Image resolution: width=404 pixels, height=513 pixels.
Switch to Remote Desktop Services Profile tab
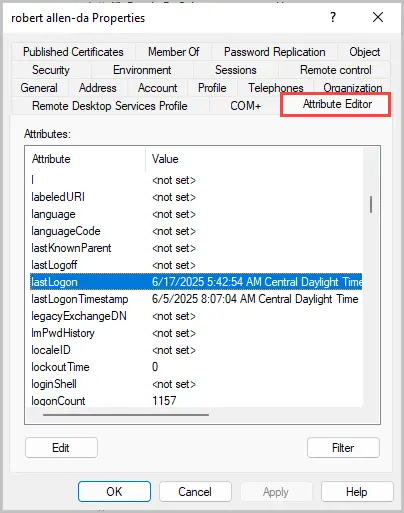tap(110, 106)
